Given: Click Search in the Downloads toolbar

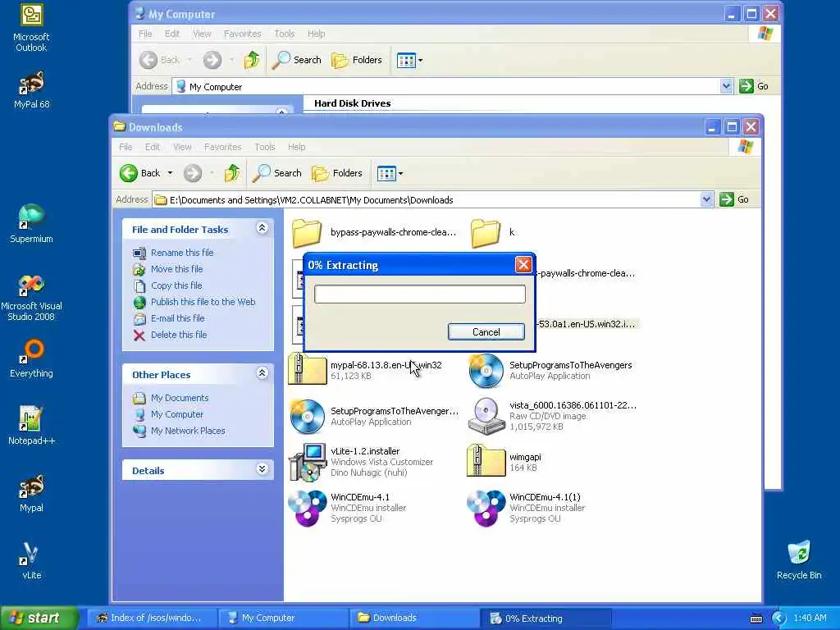Looking at the screenshot, I should tap(277, 173).
